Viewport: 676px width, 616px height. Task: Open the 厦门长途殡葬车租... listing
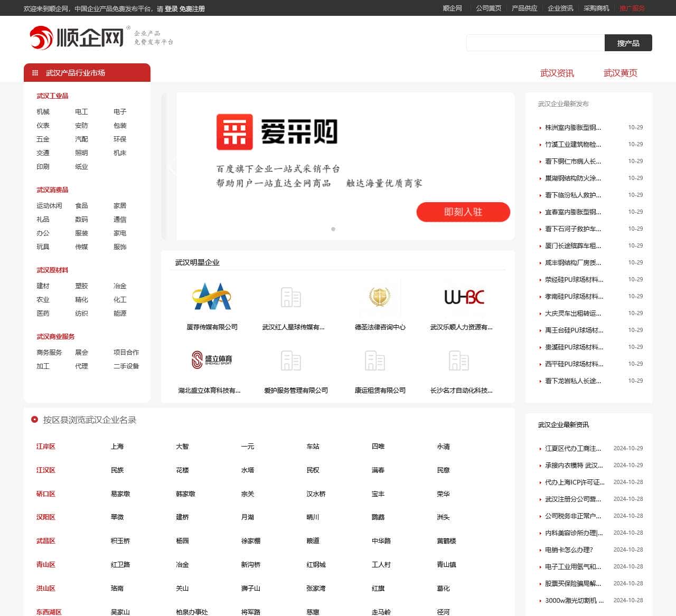click(x=573, y=246)
